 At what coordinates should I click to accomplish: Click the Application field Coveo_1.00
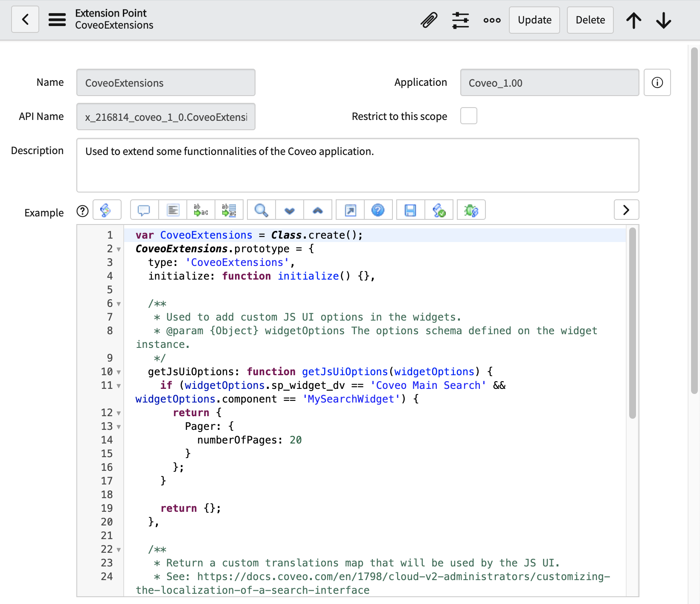pyautogui.click(x=550, y=82)
